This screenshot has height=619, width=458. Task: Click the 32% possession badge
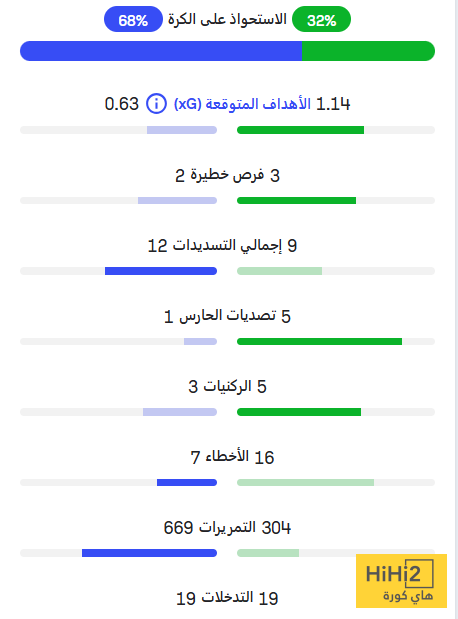(321, 19)
